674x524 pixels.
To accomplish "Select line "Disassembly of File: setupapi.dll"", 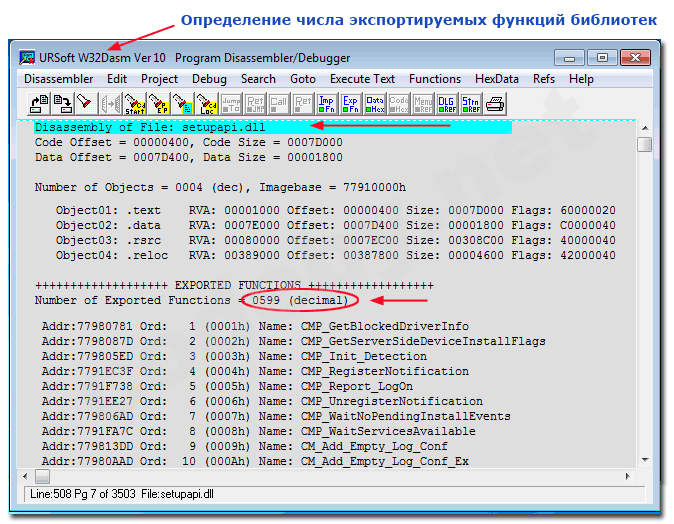I will click(273, 127).
